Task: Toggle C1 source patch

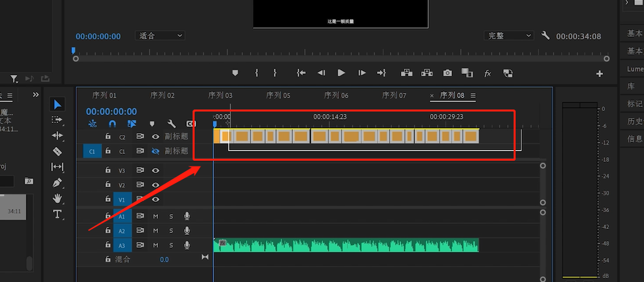Action: [x=92, y=151]
